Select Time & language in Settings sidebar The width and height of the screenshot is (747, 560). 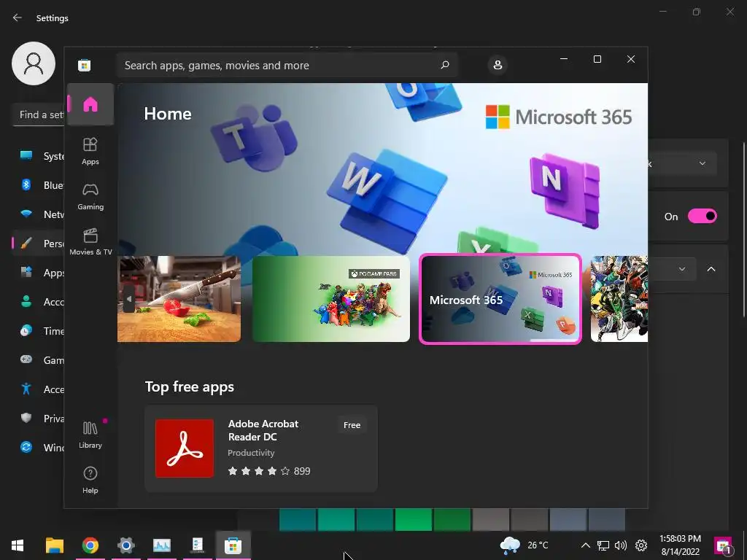(x=39, y=331)
